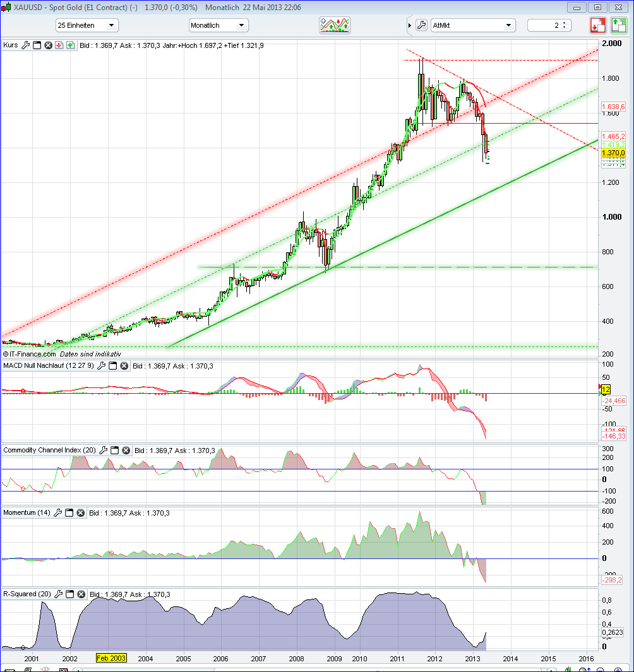Click the green buy arrow in the Kurs header
634x672 pixels.
pos(70,45)
